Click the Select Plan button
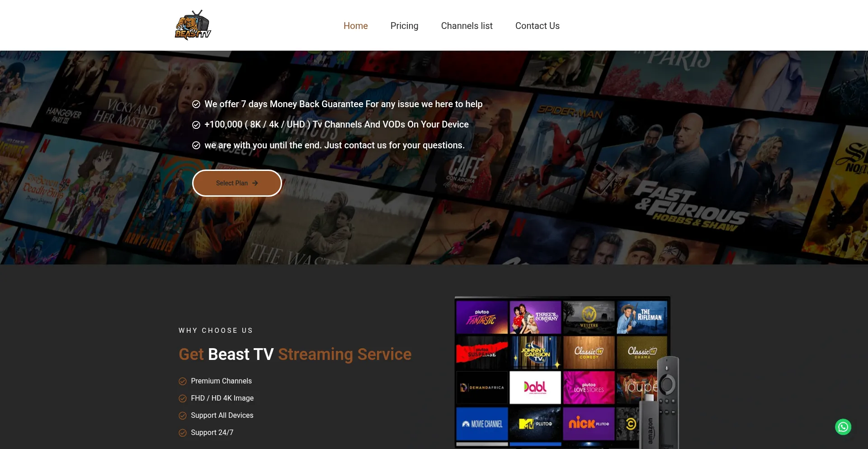Image resolution: width=868 pixels, height=449 pixels. tap(237, 183)
